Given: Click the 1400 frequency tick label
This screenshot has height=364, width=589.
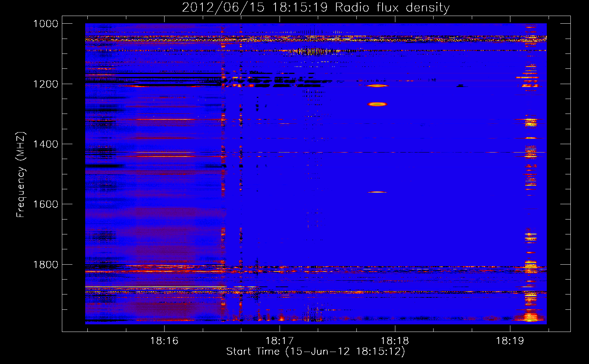Looking at the screenshot, I should [x=46, y=144].
